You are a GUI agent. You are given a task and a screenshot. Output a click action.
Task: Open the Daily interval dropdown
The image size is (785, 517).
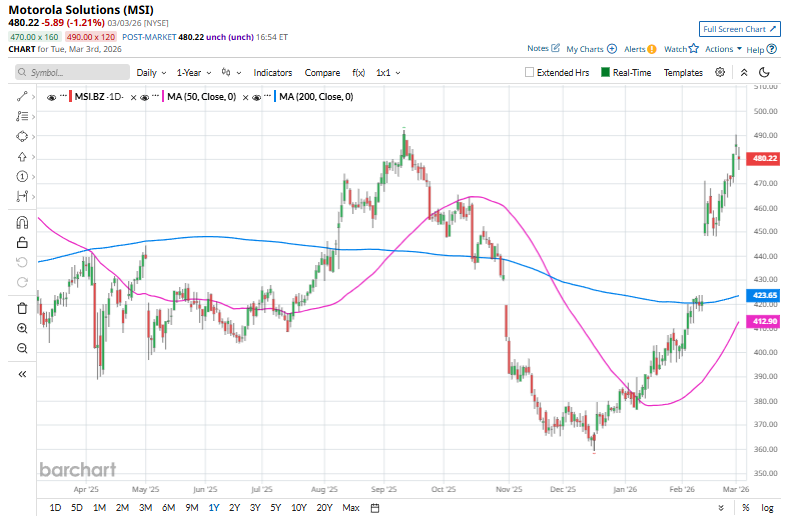click(x=151, y=73)
